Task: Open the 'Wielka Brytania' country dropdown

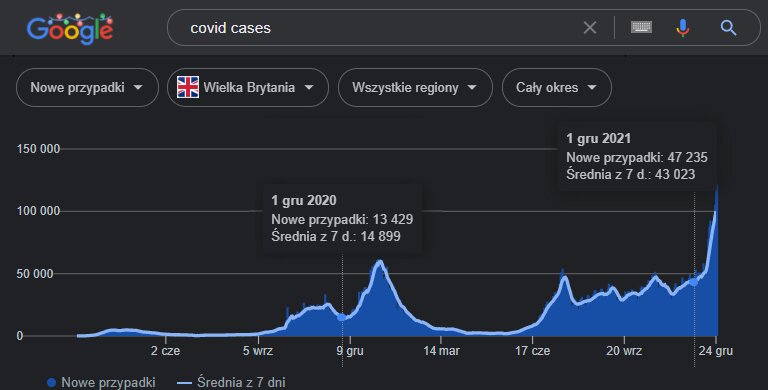Action: (248, 88)
